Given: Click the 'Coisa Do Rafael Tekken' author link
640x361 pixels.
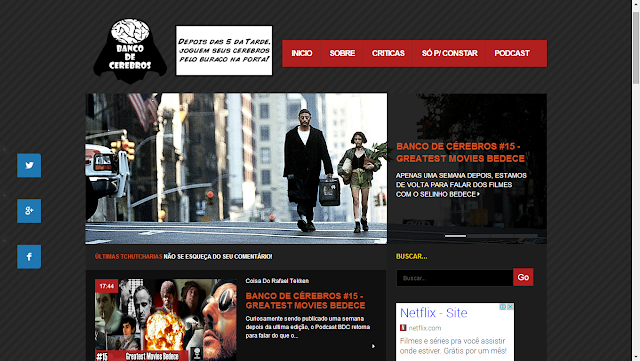Looking at the screenshot, I should point(277,281).
